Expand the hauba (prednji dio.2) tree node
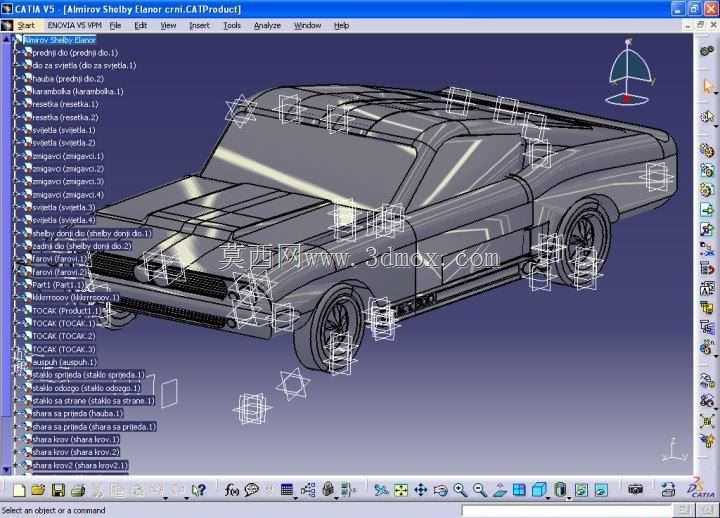 [18, 79]
